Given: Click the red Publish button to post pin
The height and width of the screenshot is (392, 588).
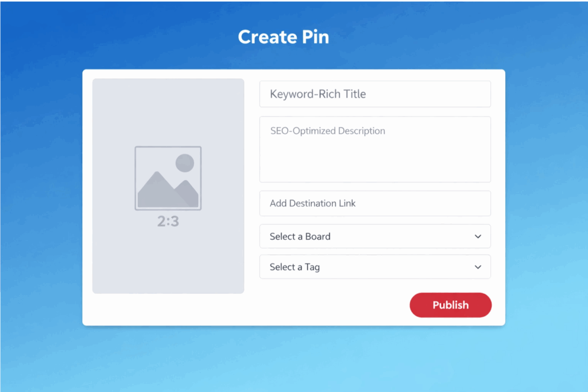Looking at the screenshot, I should [x=450, y=305].
